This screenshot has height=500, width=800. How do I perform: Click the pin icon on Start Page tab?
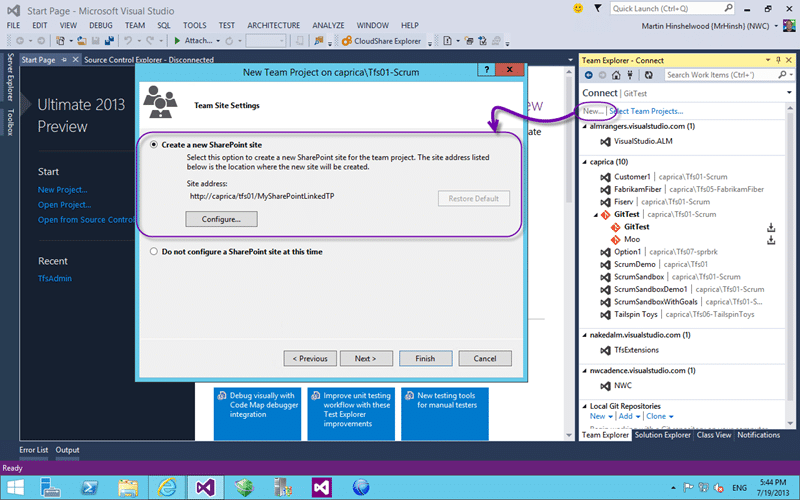[64, 60]
